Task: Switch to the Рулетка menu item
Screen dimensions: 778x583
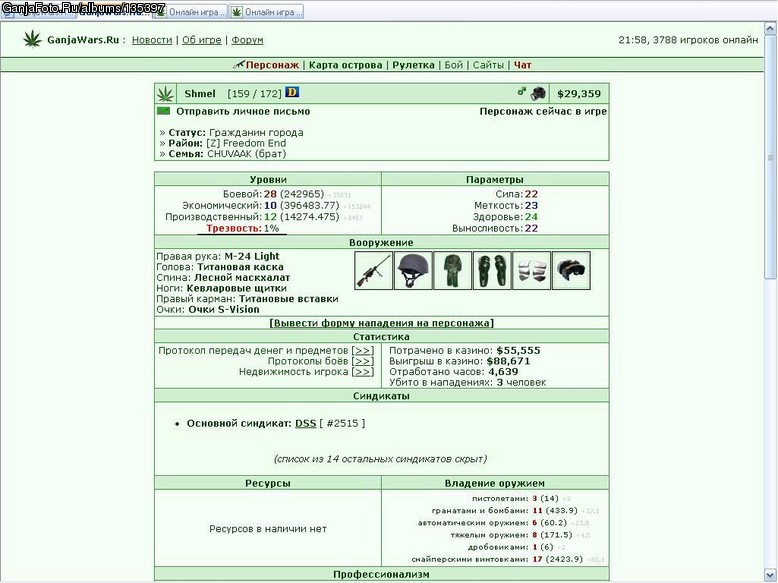Action: (413, 65)
